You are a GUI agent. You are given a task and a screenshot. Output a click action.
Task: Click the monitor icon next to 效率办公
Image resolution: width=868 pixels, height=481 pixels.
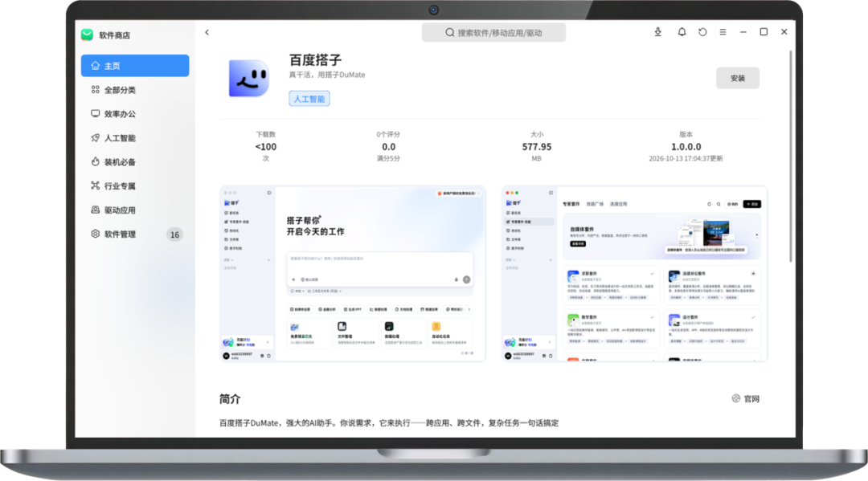[95, 113]
